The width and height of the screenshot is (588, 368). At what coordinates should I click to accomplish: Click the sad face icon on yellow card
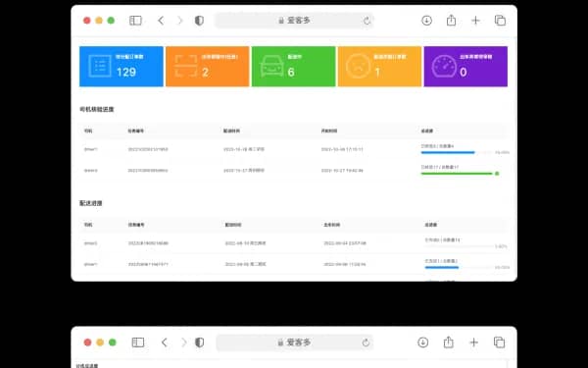point(358,66)
